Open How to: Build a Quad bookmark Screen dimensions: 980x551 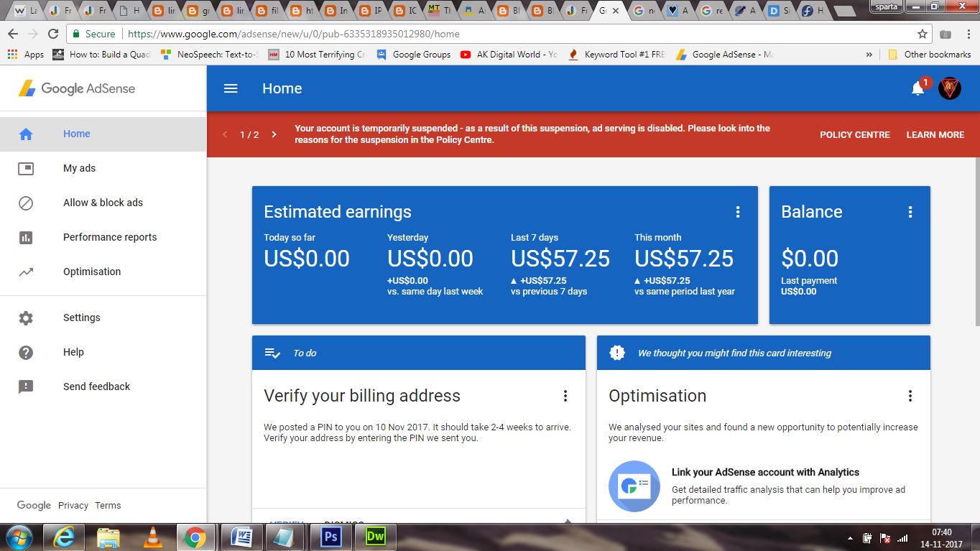point(101,54)
